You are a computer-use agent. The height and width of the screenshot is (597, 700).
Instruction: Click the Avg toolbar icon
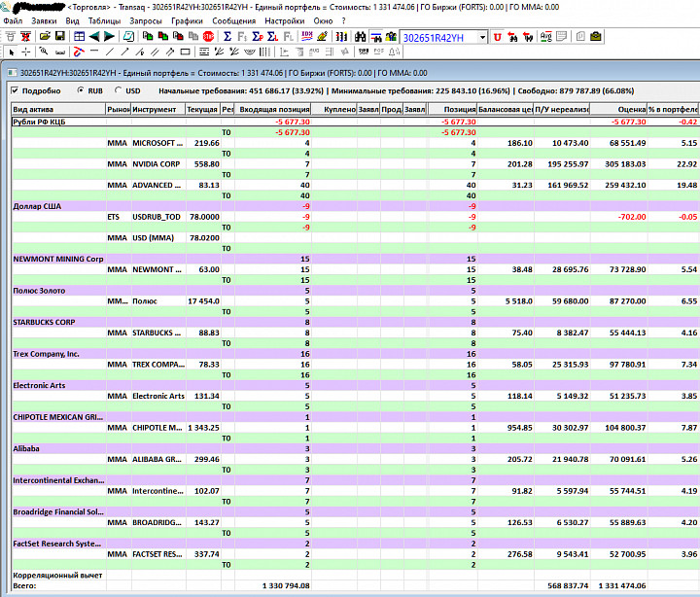pos(546,37)
